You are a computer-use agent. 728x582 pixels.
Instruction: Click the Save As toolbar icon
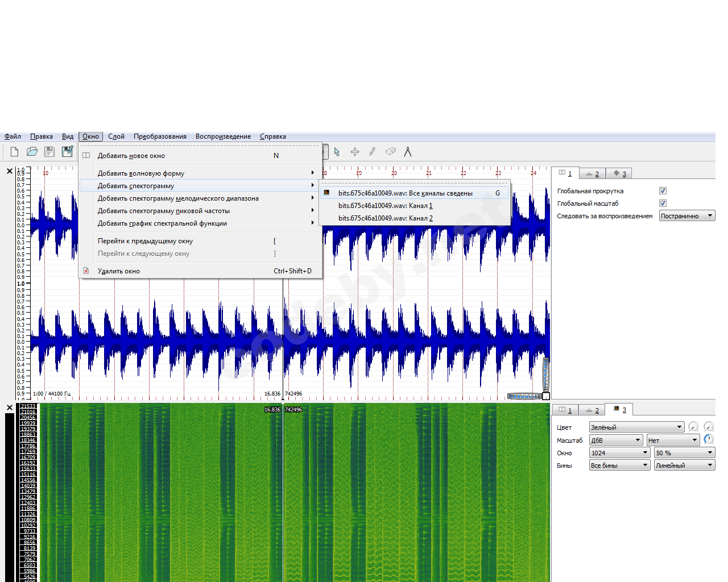[67, 152]
